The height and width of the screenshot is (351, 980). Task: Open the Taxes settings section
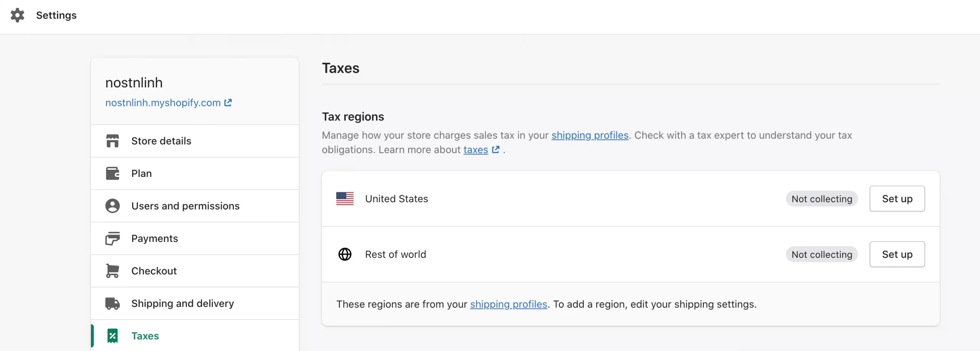point(145,336)
